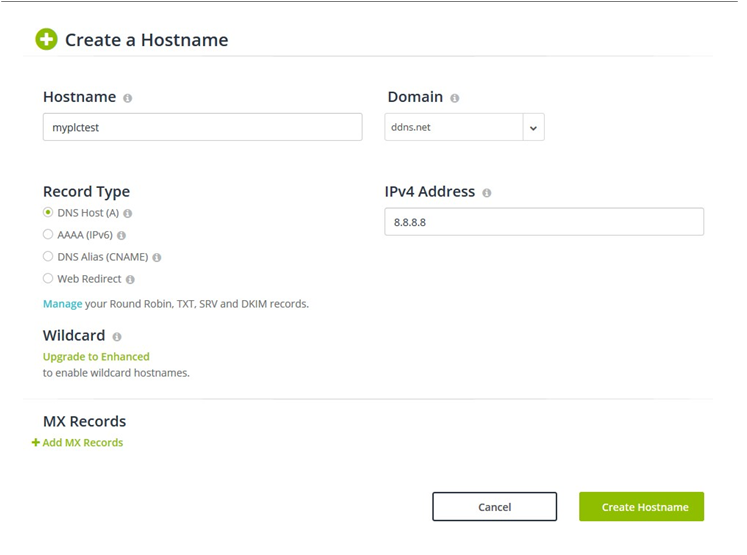Viewport: 747px width, 555px height.
Task: Follow the Upgrade to Enhanced link
Action: (96, 357)
